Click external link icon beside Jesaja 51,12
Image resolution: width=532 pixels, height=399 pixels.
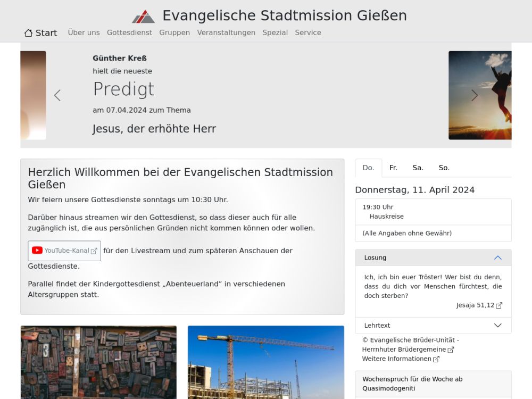(x=499, y=305)
